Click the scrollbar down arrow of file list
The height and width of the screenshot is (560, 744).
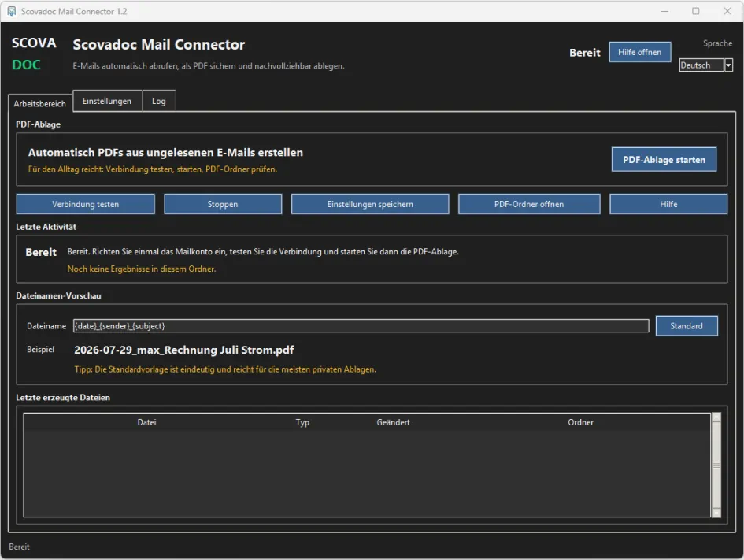[716, 513]
